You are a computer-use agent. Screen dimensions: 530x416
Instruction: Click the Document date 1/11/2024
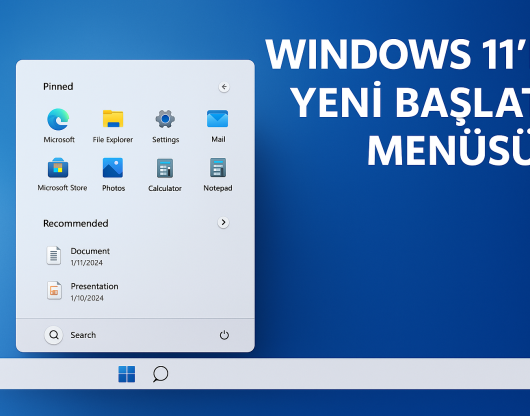(x=87, y=263)
